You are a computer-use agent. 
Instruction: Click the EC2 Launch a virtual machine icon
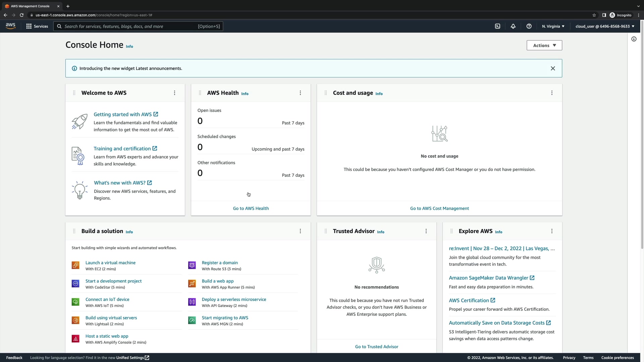click(75, 265)
